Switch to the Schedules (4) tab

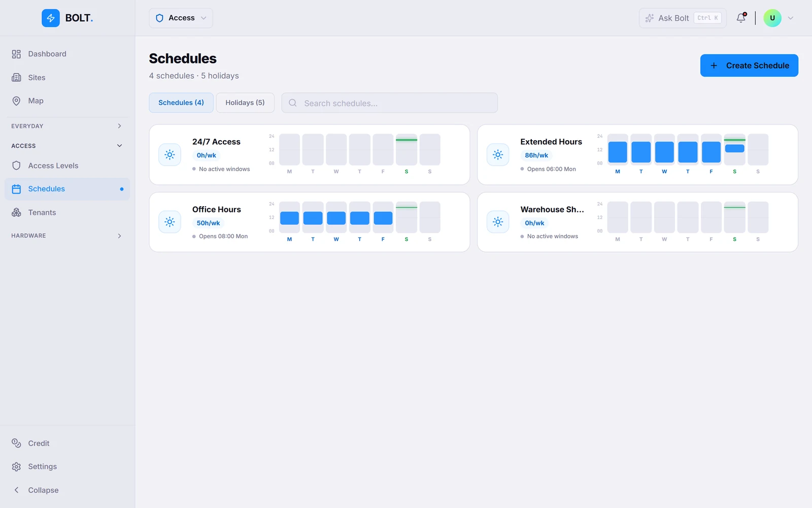[x=181, y=103]
